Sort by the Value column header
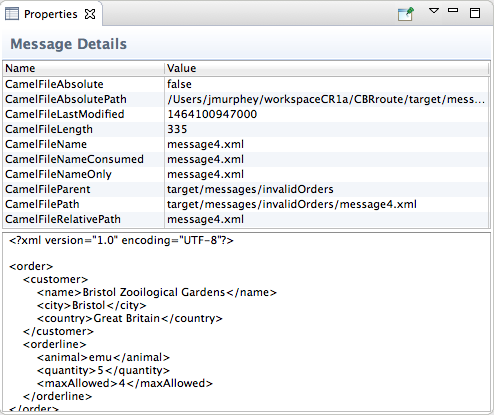 click(327, 68)
